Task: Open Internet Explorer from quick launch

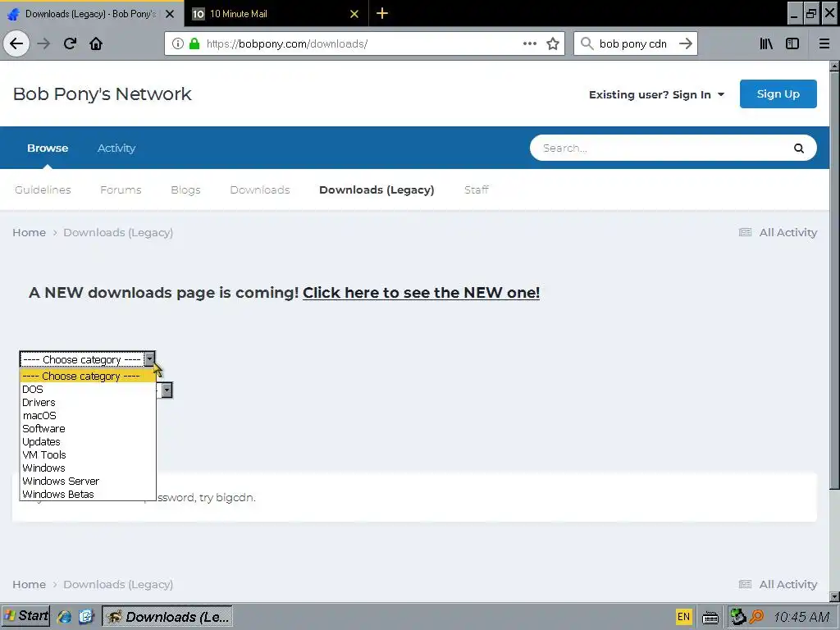Action: [x=64, y=617]
